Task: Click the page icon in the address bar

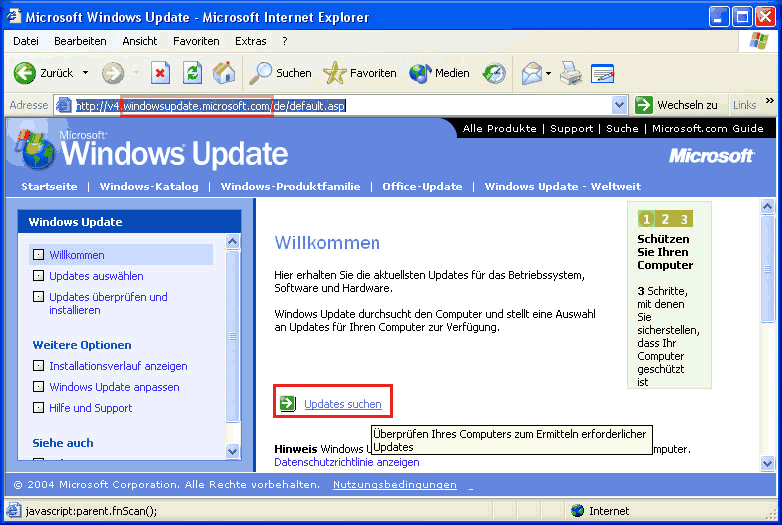Action: [x=63, y=105]
